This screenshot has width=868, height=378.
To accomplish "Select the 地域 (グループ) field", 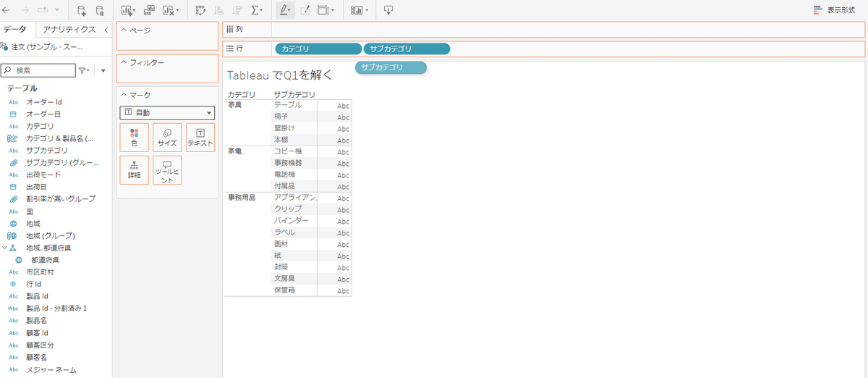I will [51, 235].
